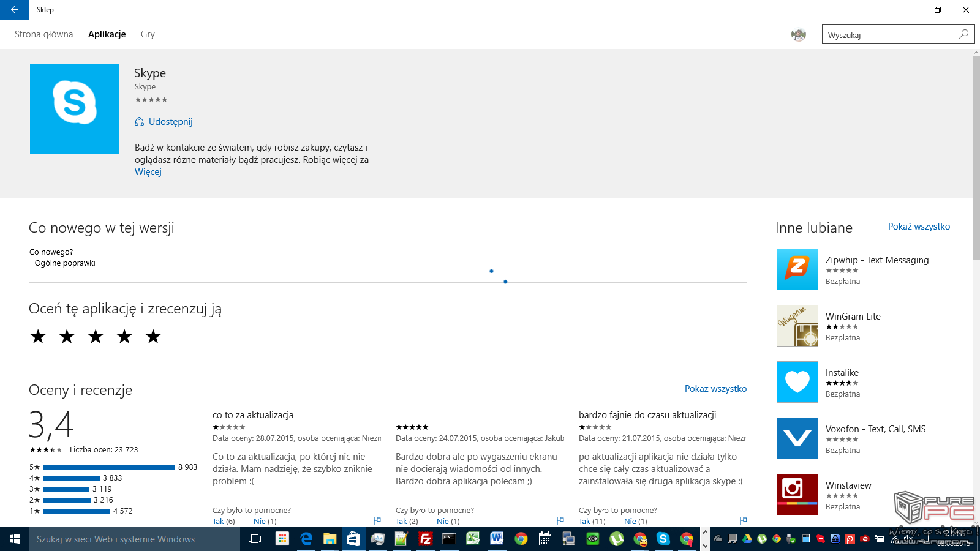Open calendar app in taskbar
Image resolution: width=980 pixels, height=551 pixels.
pyautogui.click(x=545, y=539)
